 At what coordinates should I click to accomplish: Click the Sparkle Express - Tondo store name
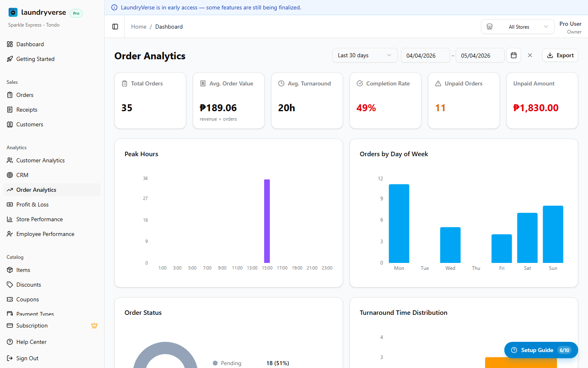coord(34,25)
